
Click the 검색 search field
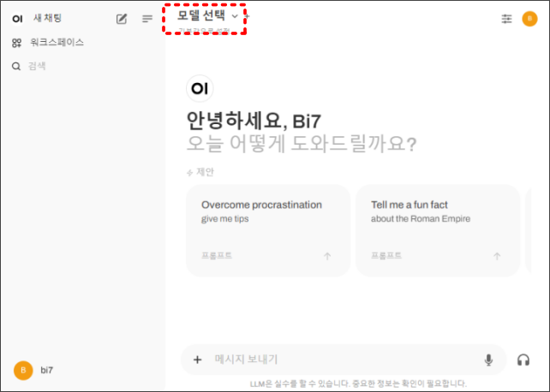coord(37,66)
